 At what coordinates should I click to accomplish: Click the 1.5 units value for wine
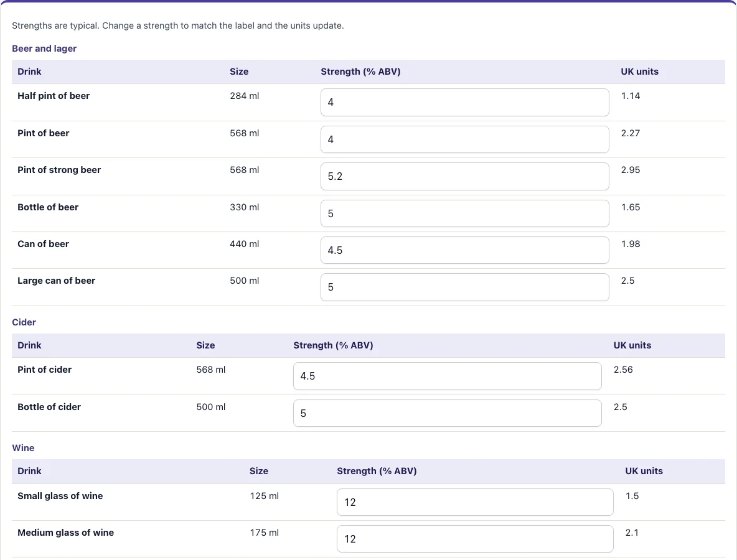[632, 496]
